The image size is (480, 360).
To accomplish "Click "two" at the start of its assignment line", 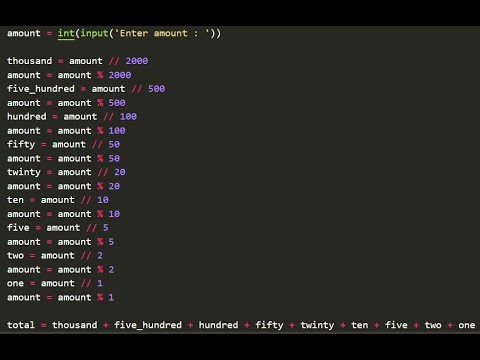I will coord(15,256).
